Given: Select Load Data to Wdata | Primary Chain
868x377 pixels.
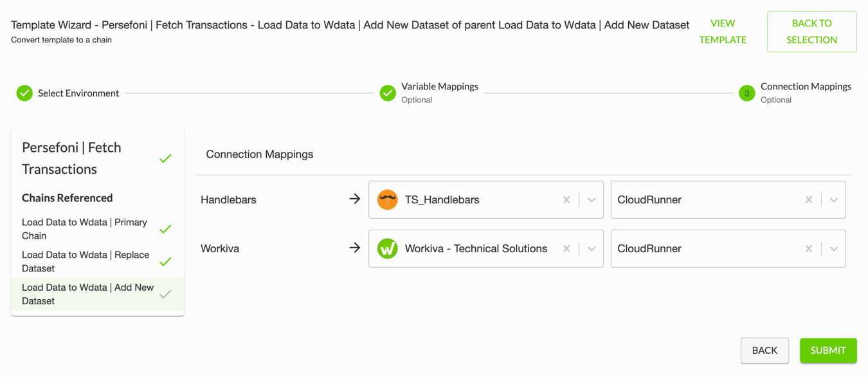Looking at the screenshot, I should (98, 229).
